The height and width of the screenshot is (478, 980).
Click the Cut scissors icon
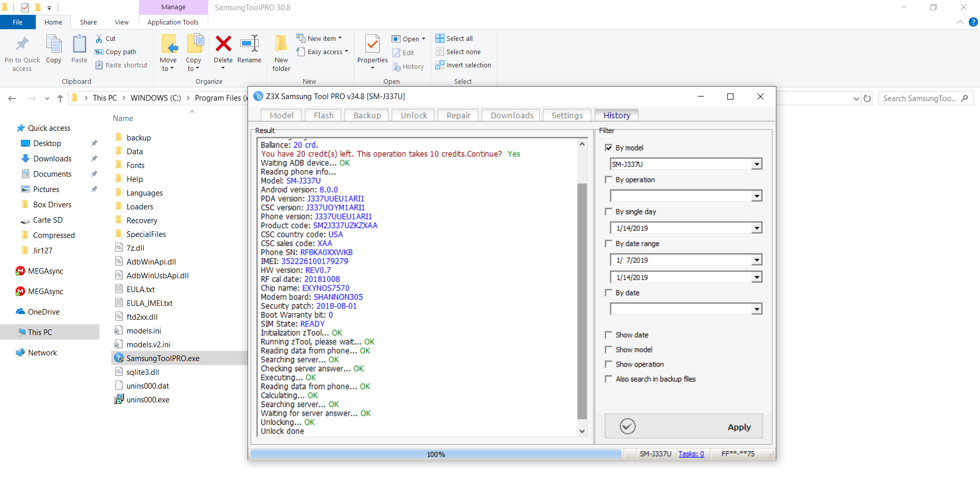coord(99,38)
